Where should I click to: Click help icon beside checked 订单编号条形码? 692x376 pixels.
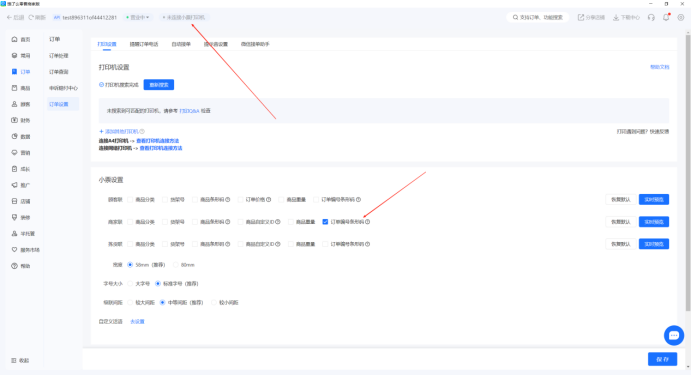pyautogui.click(x=368, y=222)
